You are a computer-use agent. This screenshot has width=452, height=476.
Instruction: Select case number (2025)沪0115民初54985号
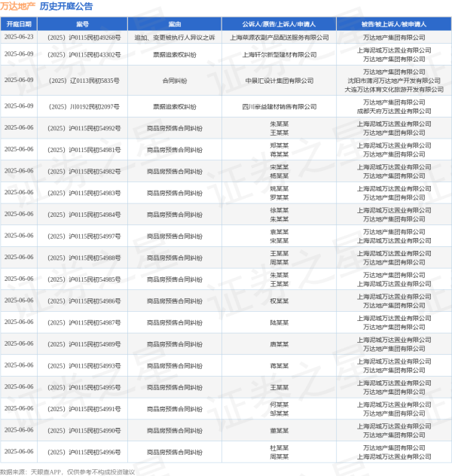click(x=84, y=279)
